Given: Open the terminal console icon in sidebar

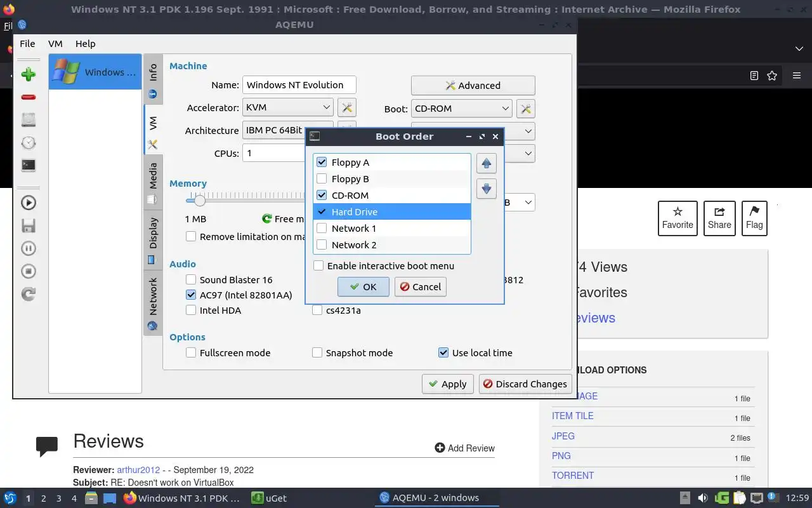Looking at the screenshot, I should (x=29, y=165).
